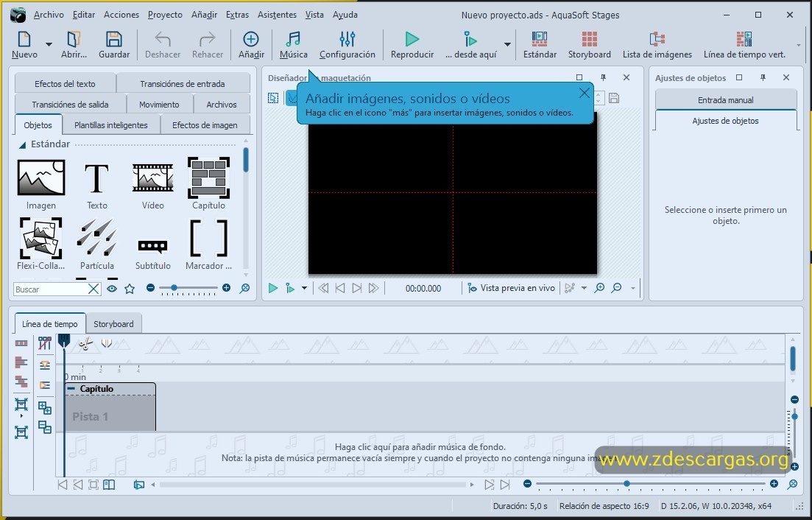Image resolution: width=812 pixels, height=520 pixels.
Task: Zoom in on the layout designer
Action: point(599,288)
